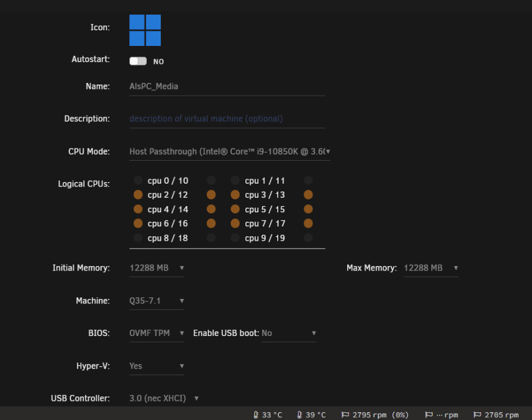Click the 39 °C thermometer status icon
The width and height of the screenshot is (532, 420).
[x=300, y=414]
